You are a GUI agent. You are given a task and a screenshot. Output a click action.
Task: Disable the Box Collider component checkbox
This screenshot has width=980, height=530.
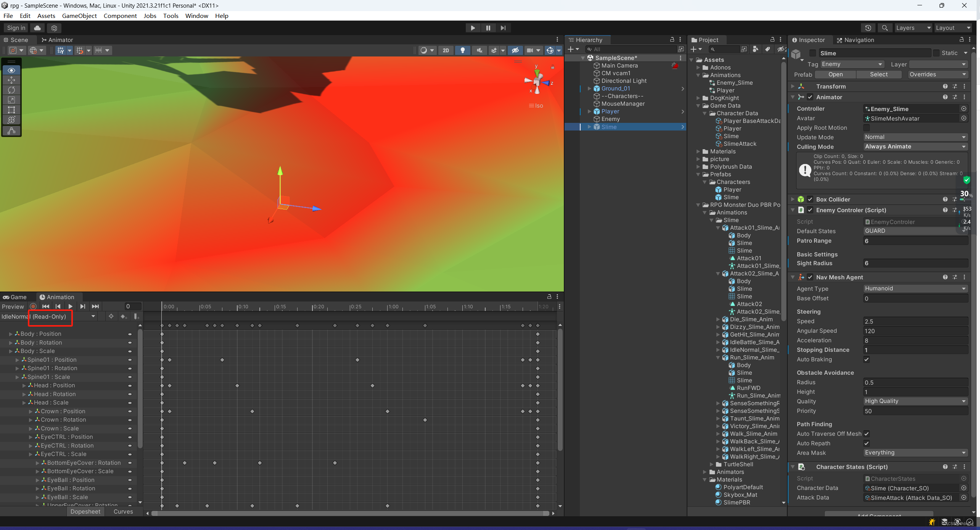(810, 199)
